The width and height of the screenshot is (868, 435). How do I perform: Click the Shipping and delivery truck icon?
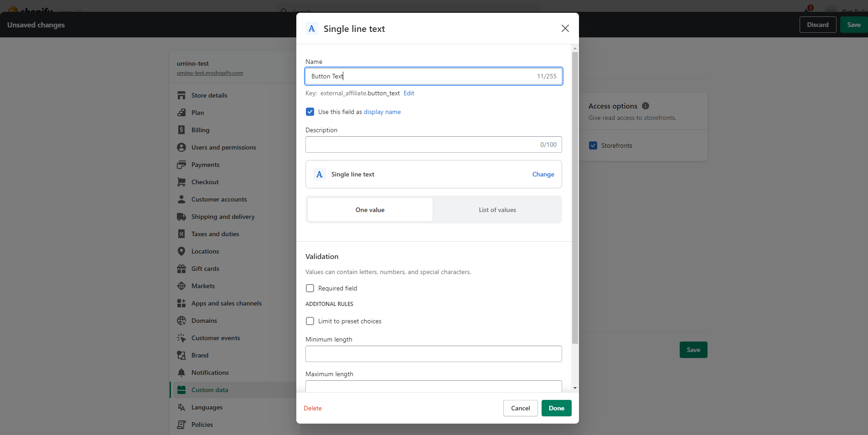point(181,217)
